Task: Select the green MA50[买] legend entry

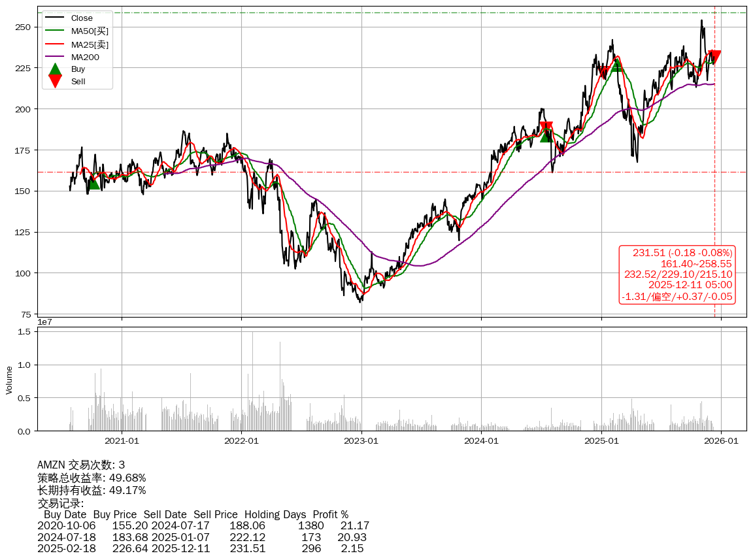Action: [90, 31]
